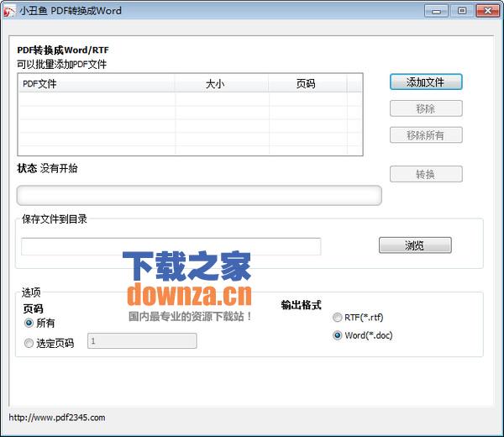Viewport: 504px width, 437px height.
Task: Click the 浏览 (Browse) button
Action: click(415, 245)
